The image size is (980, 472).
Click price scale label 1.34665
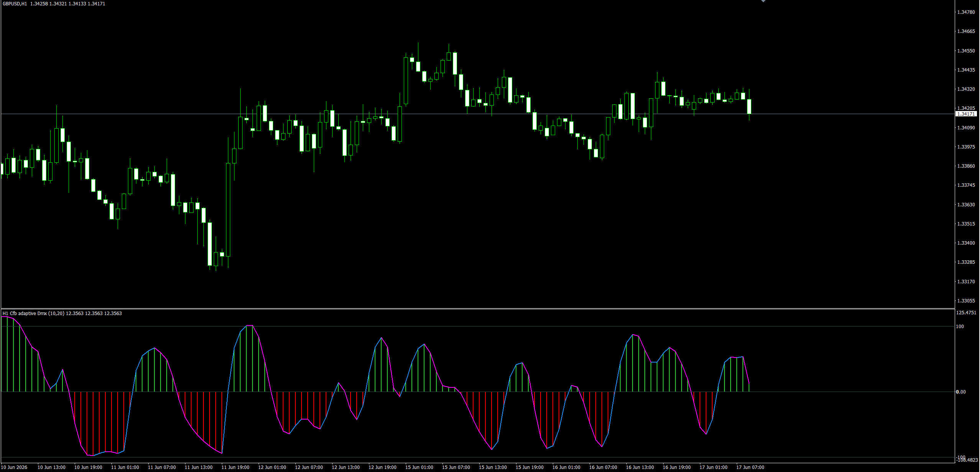[966, 31]
